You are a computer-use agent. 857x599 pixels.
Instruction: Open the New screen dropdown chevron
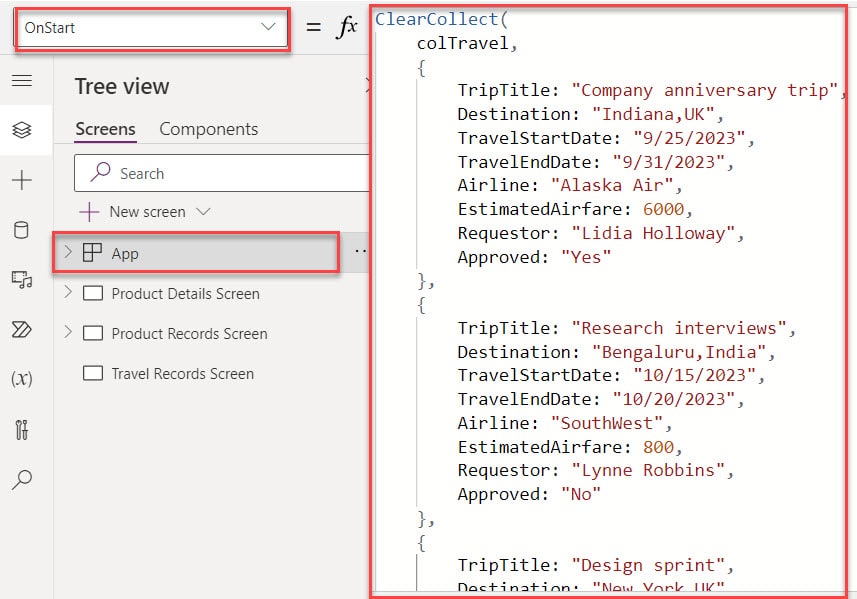point(203,211)
